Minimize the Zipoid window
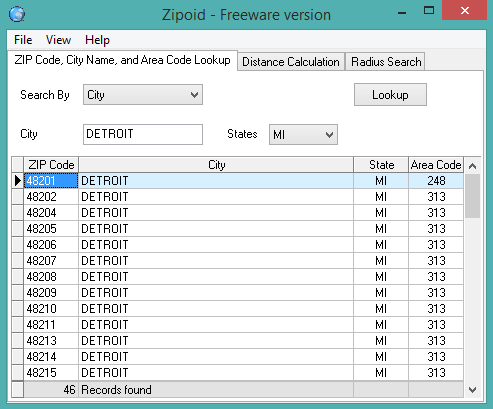Image resolution: width=493 pixels, height=409 pixels. pyautogui.click(x=402, y=12)
